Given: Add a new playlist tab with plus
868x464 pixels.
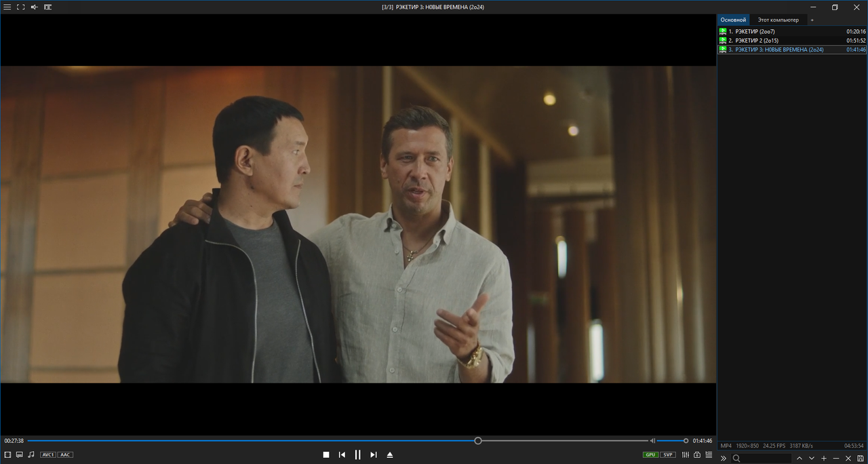Looking at the screenshot, I should (x=812, y=20).
